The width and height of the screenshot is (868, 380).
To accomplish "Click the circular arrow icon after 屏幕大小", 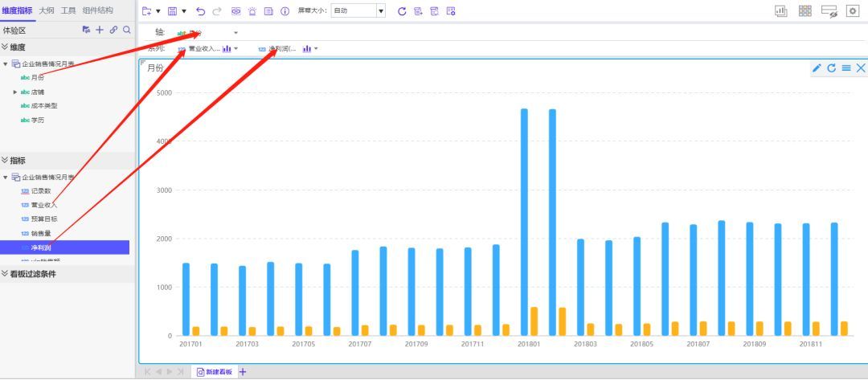I will click(x=403, y=11).
